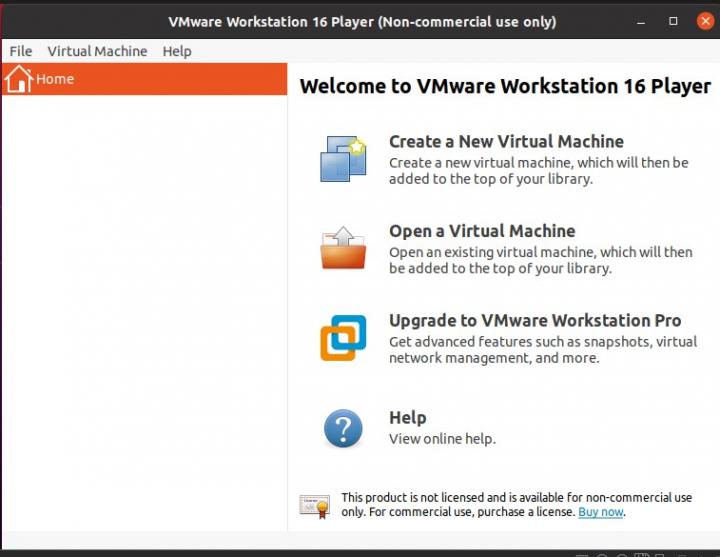The image size is (720, 557).
Task: Click the blue question mark Help icon
Action: pos(343,428)
